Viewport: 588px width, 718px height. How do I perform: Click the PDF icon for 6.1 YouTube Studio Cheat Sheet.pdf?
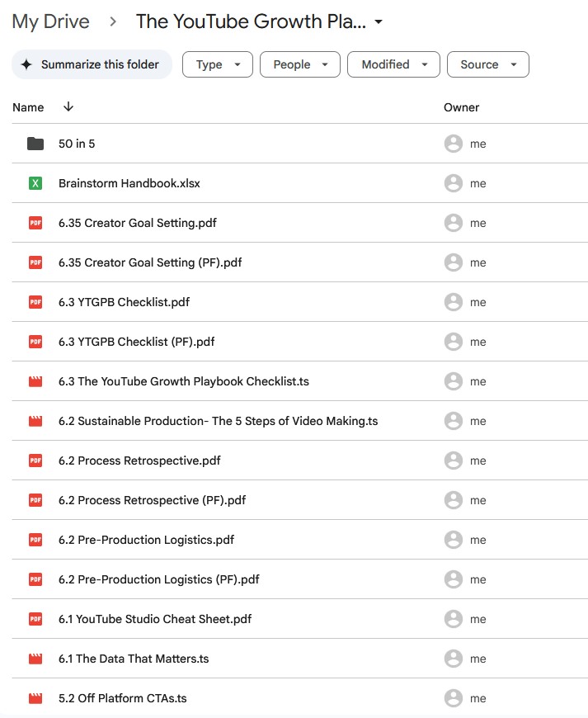point(35,619)
